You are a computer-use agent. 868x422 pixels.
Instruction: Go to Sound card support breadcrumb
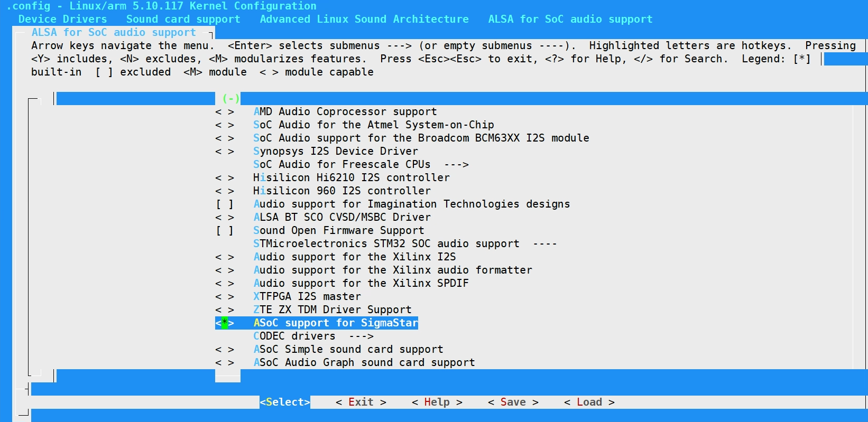pyautogui.click(x=183, y=19)
